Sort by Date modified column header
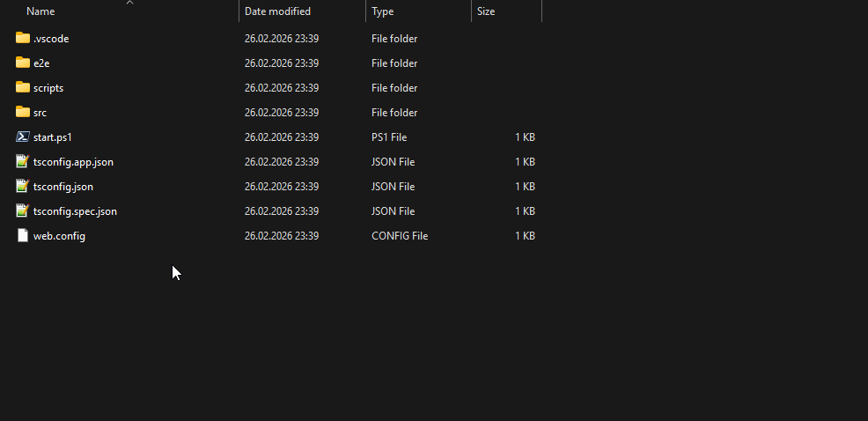The image size is (868, 421). tap(277, 11)
